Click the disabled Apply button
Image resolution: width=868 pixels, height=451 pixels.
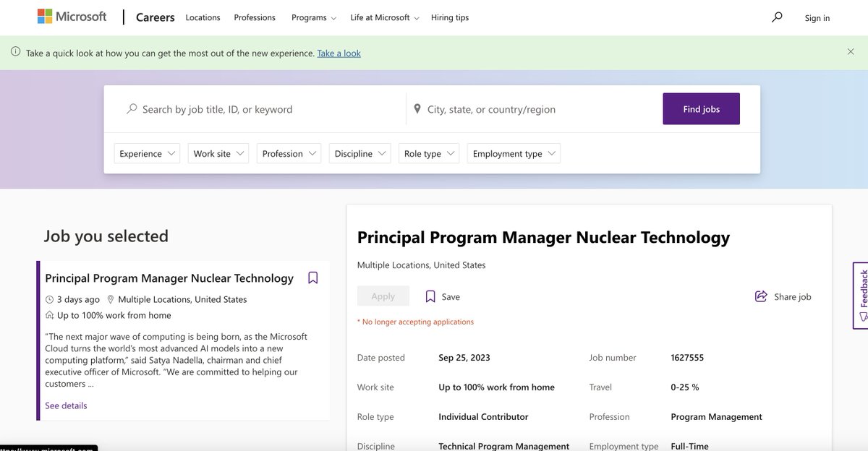tap(383, 296)
